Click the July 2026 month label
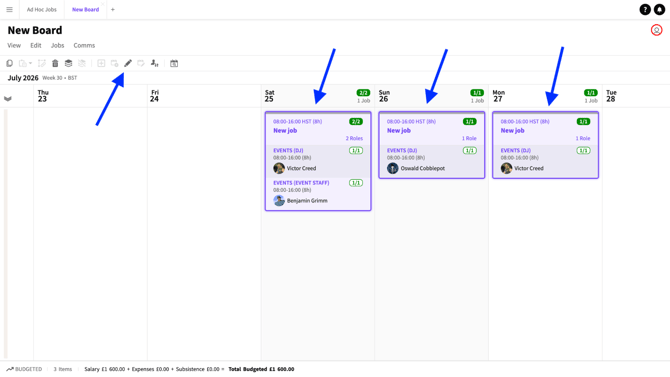The image size is (670, 377). coord(23,78)
